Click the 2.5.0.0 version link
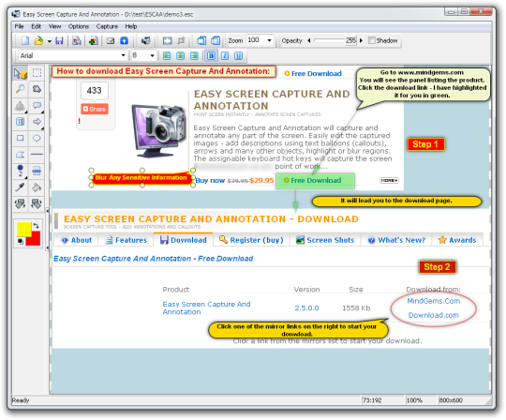The width and height of the screenshot is (506, 420). click(x=306, y=308)
